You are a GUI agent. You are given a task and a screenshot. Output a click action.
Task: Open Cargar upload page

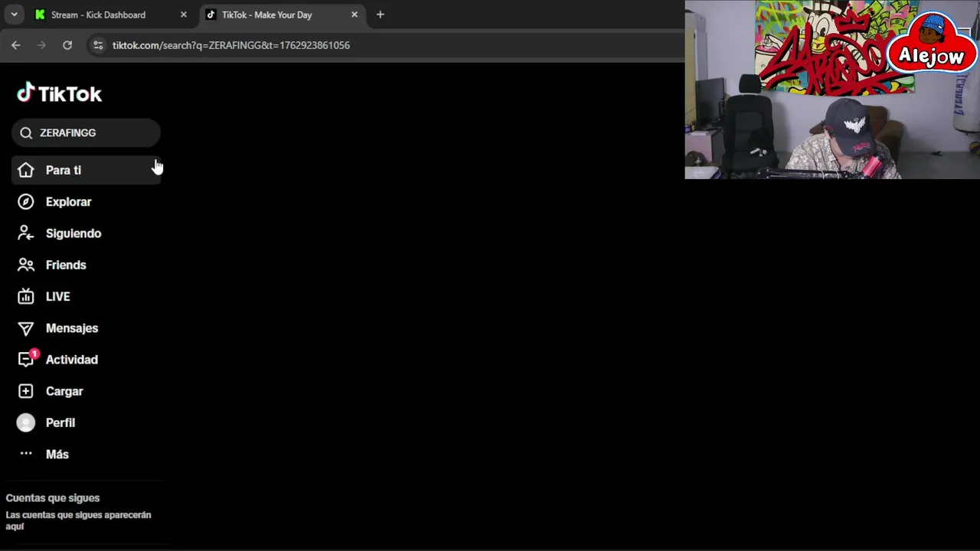click(64, 391)
